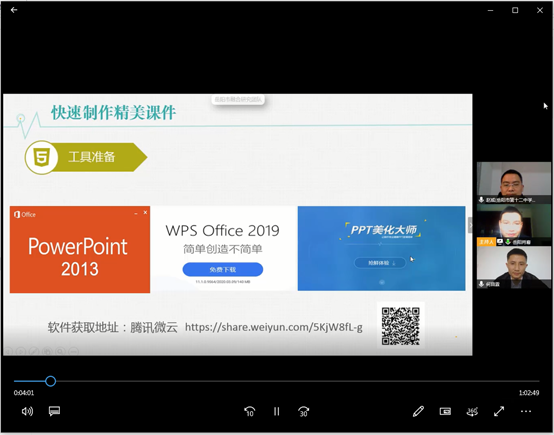Select the bottom participant video thumbnail
The height and width of the screenshot is (435, 554).
pyautogui.click(x=513, y=267)
